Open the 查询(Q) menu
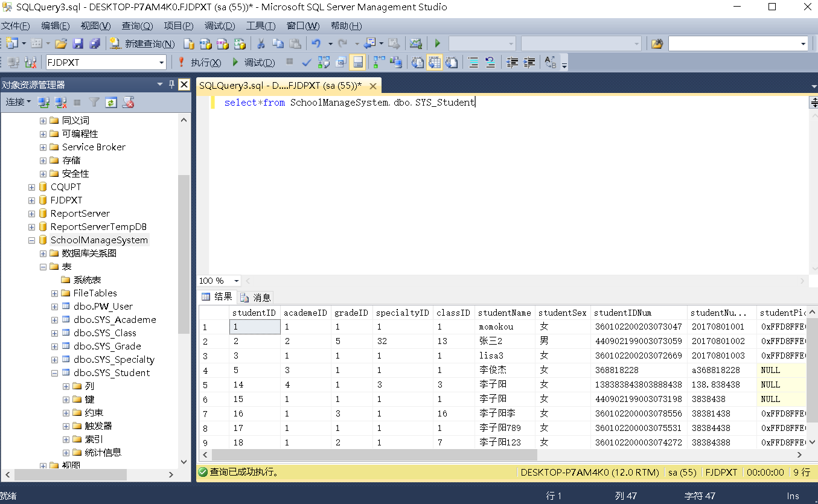This screenshot has height=504, width=818. coord(137,26)
